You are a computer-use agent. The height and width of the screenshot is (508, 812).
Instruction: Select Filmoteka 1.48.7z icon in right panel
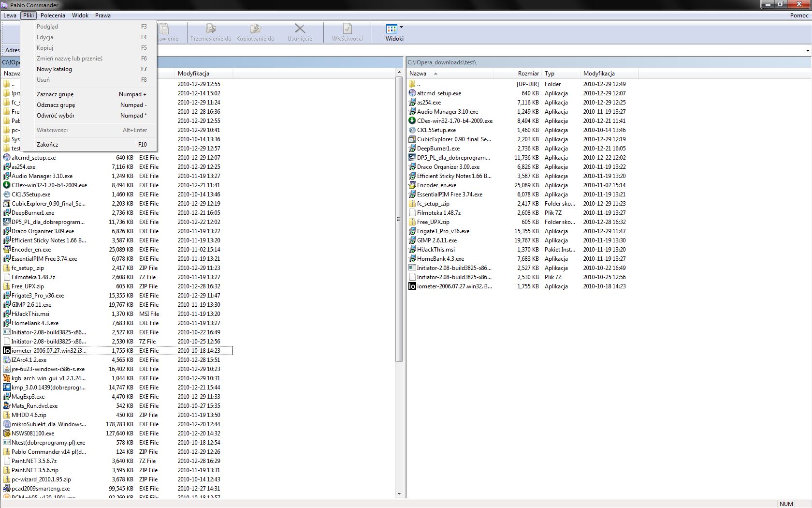pyautogui.click(x=412, y=212)
